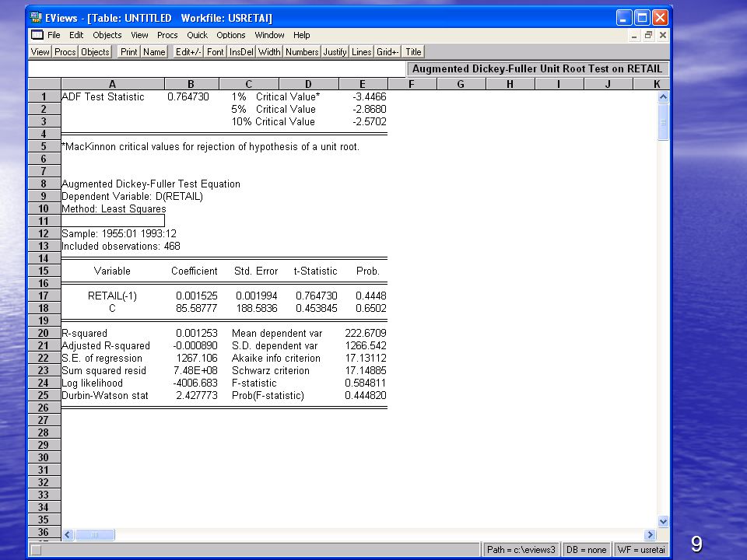Toggle edit mode with Edit+/- button

[x=188, y=52]
